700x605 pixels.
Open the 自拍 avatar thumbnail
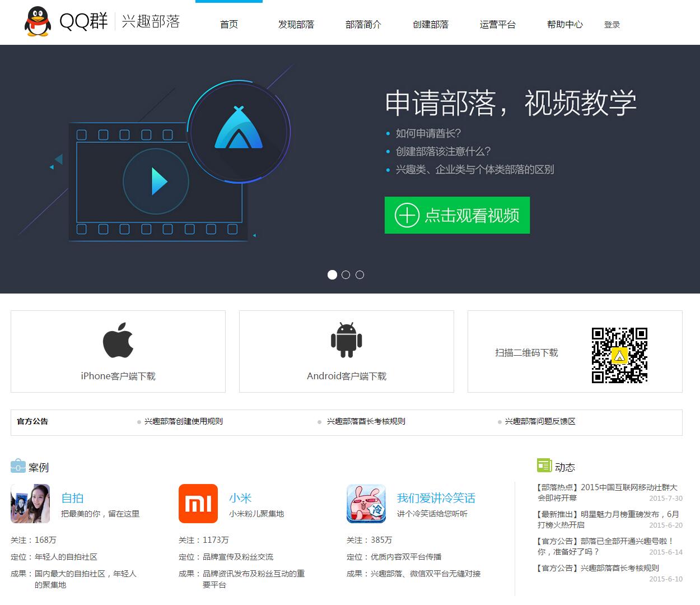coord(30,504)
